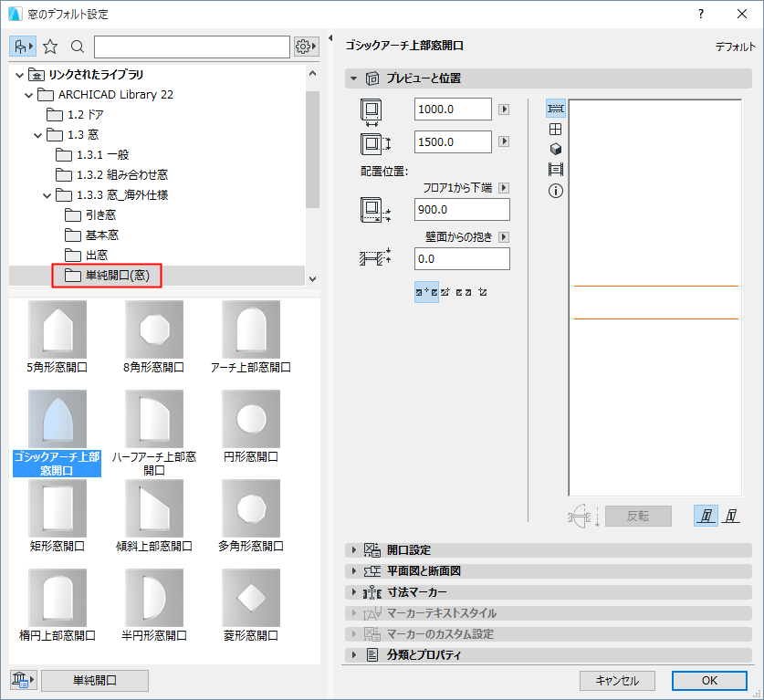The height and width of the screenshot is (700, 764).
Task: Select the 単純開口(窓) folder
Action: (x=107, y=276)
